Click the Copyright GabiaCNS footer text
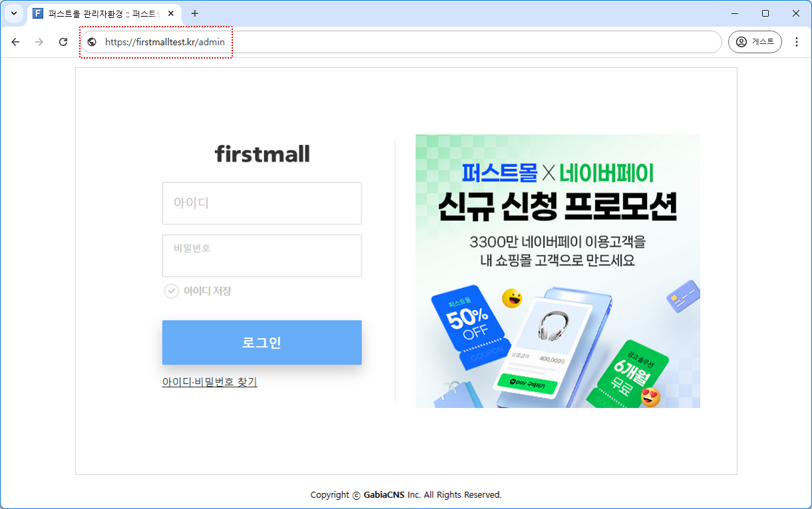The image size is (812, 509). (406, 495)
